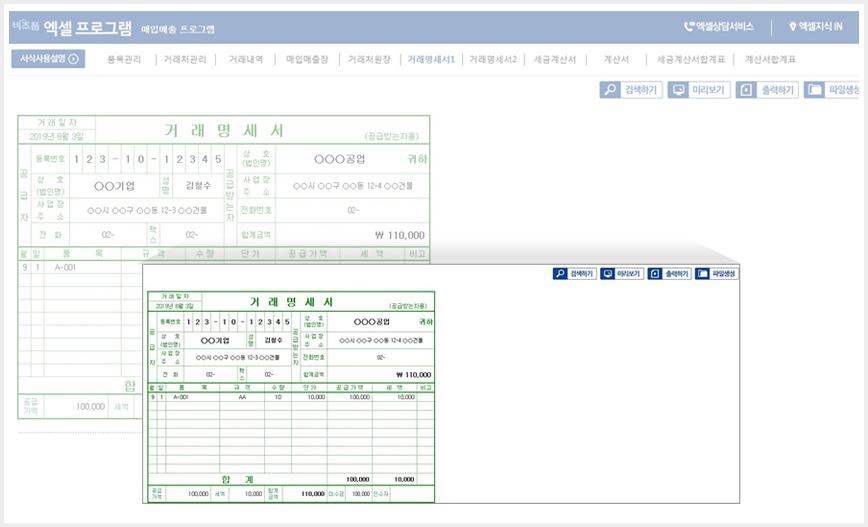Select the 거래명세서2 tab

click(493, 59)
